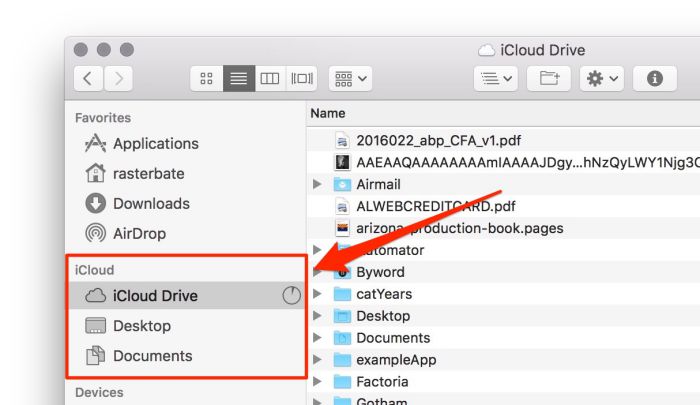The width and height of the screenshot is (700, 405).
Task: Expand the exampleApp folder
Action: (317, 359)
